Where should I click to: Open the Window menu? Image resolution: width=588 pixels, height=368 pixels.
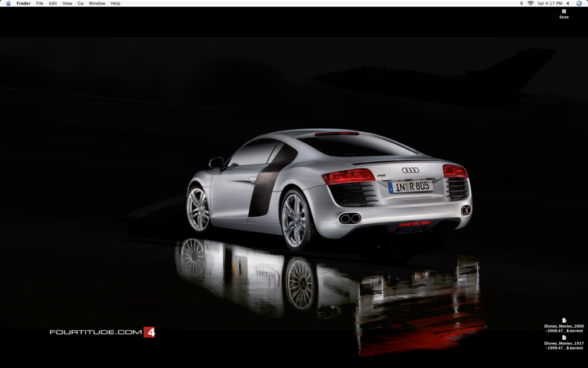point(97,3)
